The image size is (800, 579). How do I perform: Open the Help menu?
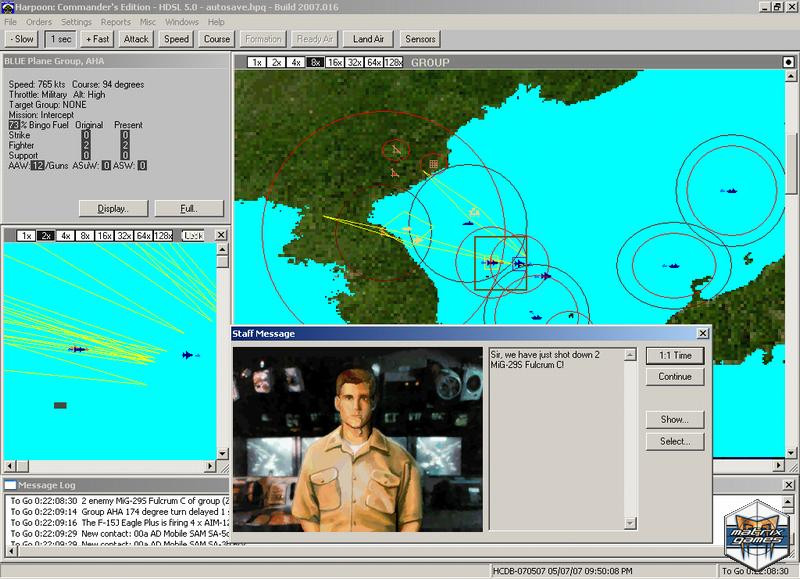tap(216, 22)
